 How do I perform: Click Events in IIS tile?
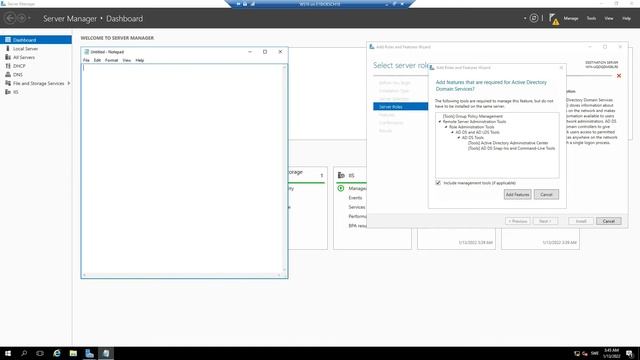click(x=355, y=198)
